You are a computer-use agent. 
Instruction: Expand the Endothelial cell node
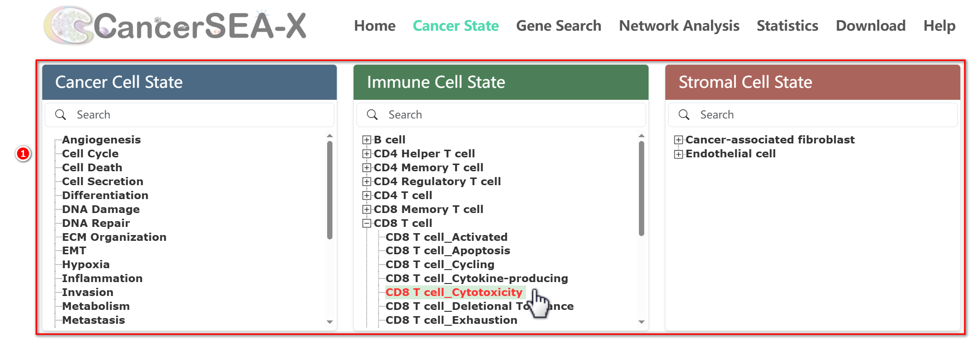[x=678, y=154]
